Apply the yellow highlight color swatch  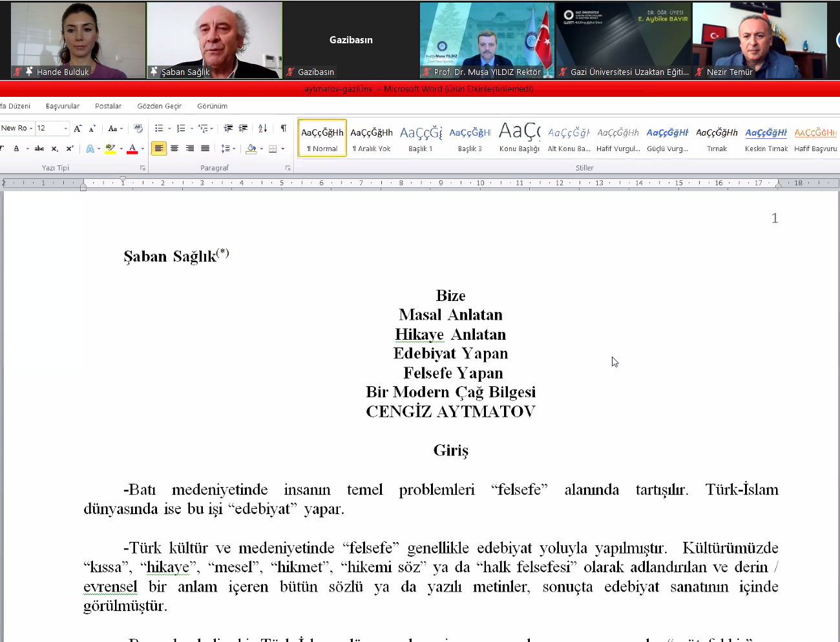click(x=110, y=153)
